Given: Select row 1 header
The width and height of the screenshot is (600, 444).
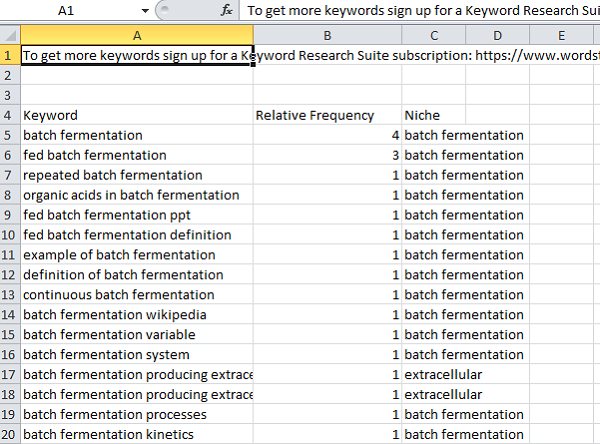Looking at the screenshot, I should [10, 56].
